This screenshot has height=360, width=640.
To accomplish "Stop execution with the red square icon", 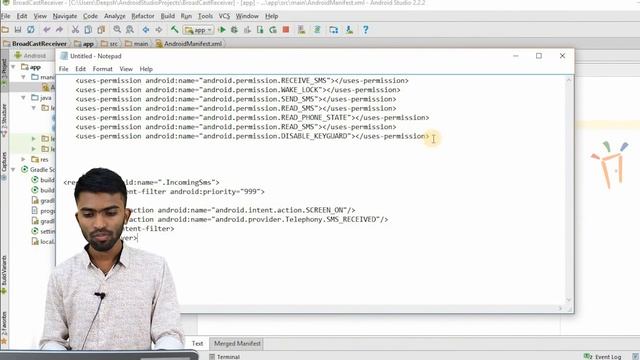I will 286,30.
